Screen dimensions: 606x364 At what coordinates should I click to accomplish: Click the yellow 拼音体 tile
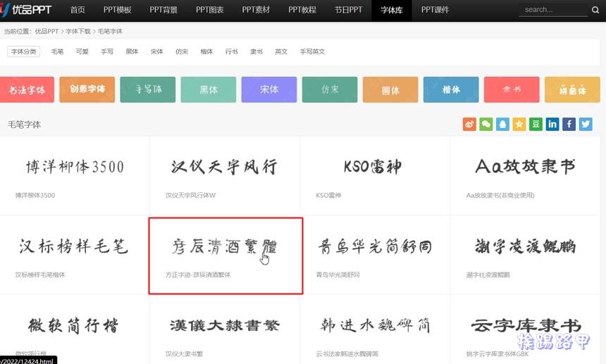click(572, 89)
